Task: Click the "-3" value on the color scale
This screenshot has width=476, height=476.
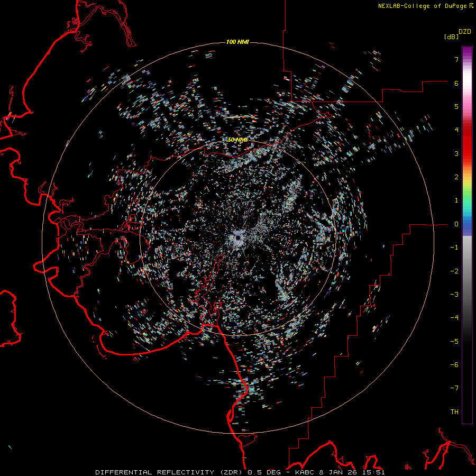Action: [454, 295]
